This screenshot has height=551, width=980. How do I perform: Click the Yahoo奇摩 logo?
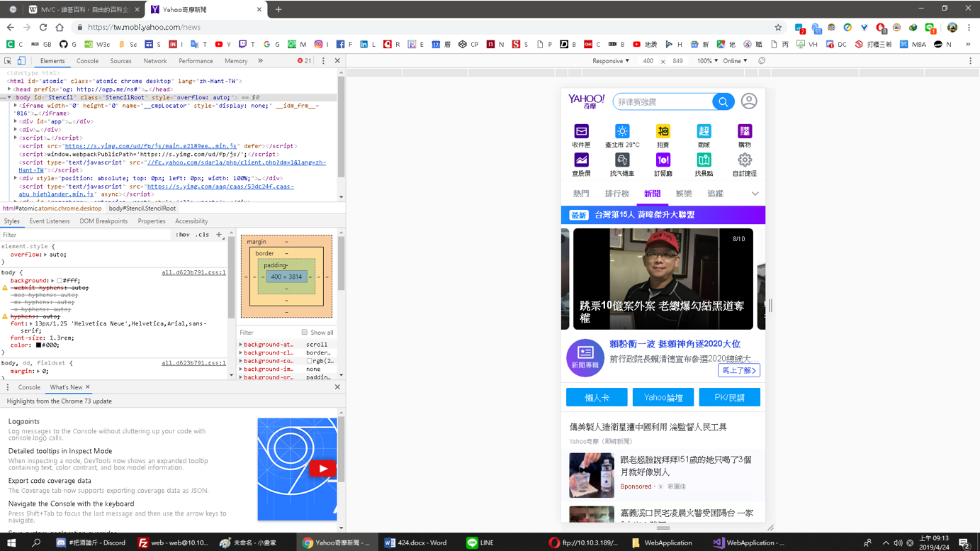586,101
